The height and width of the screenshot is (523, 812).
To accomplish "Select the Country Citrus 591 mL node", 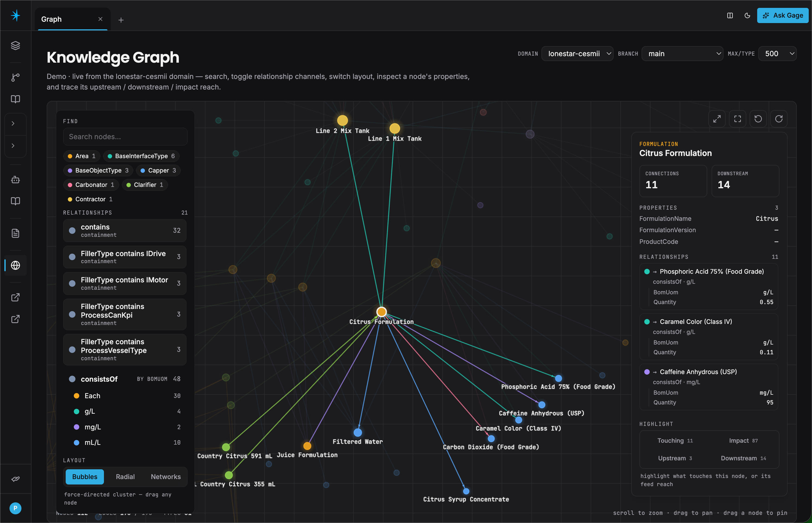I will pyautogui.click(x=226, y=447).
